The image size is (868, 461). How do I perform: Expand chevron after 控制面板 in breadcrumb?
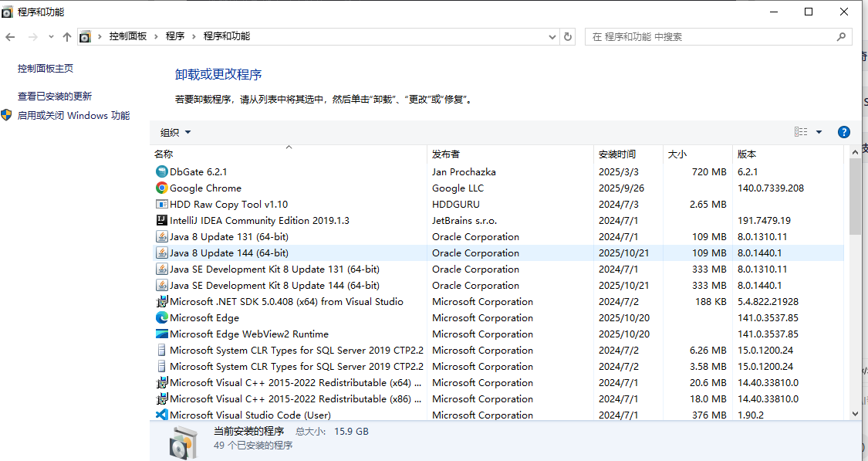(156, 36)
